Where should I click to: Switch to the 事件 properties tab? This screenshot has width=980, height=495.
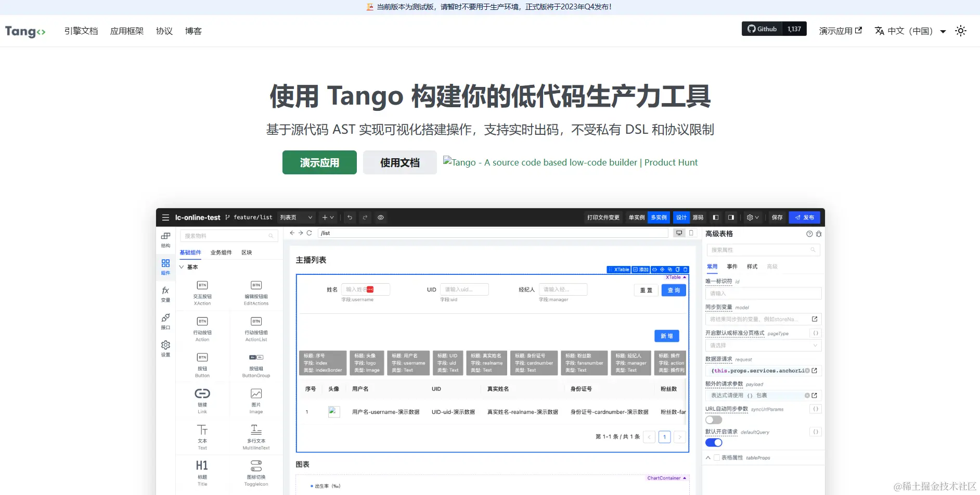(x=732, y=266)
